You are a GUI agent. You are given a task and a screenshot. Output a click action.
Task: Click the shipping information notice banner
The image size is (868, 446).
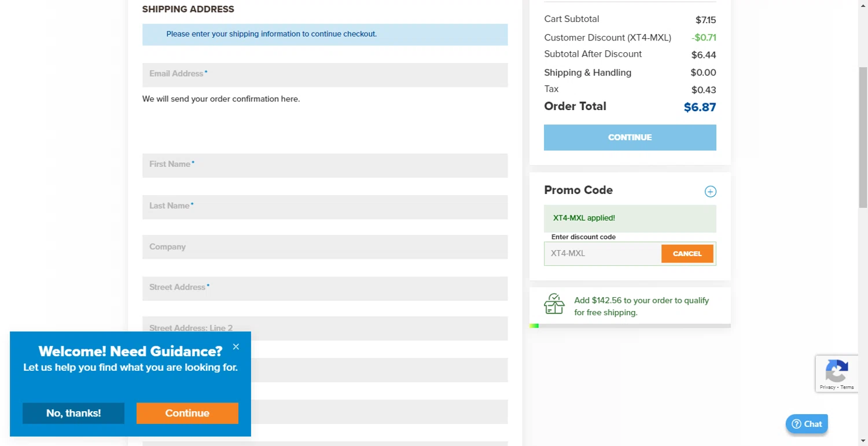325,34
